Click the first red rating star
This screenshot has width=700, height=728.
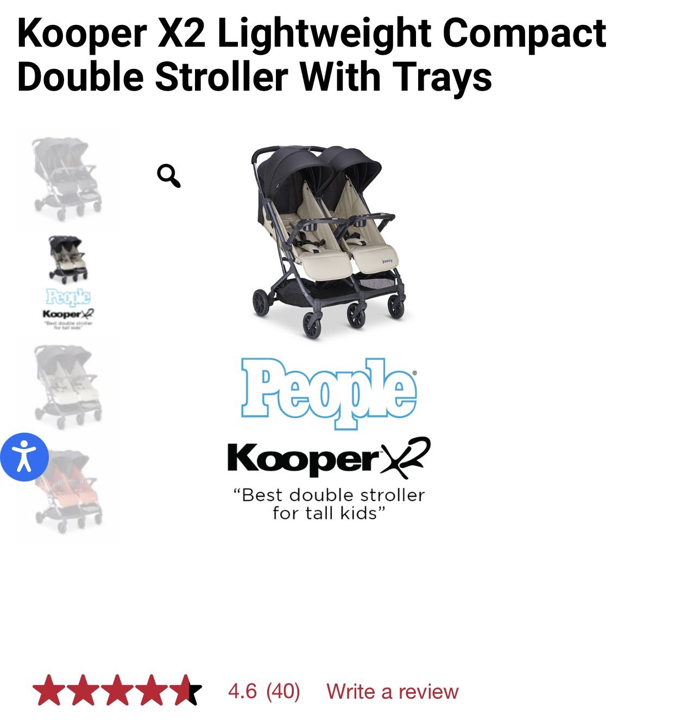pos(49,691)
